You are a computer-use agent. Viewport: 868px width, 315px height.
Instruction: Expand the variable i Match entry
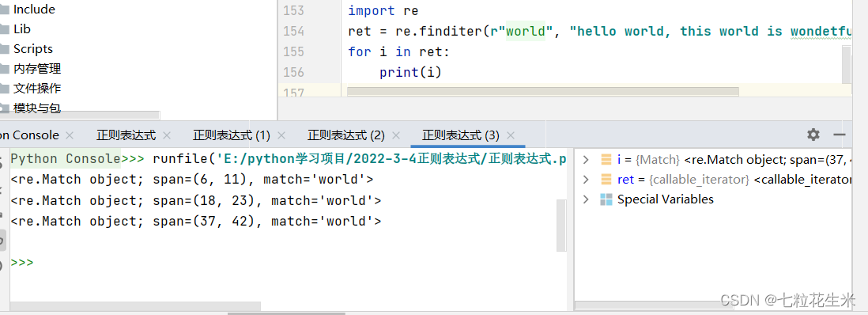click(586, 160)
